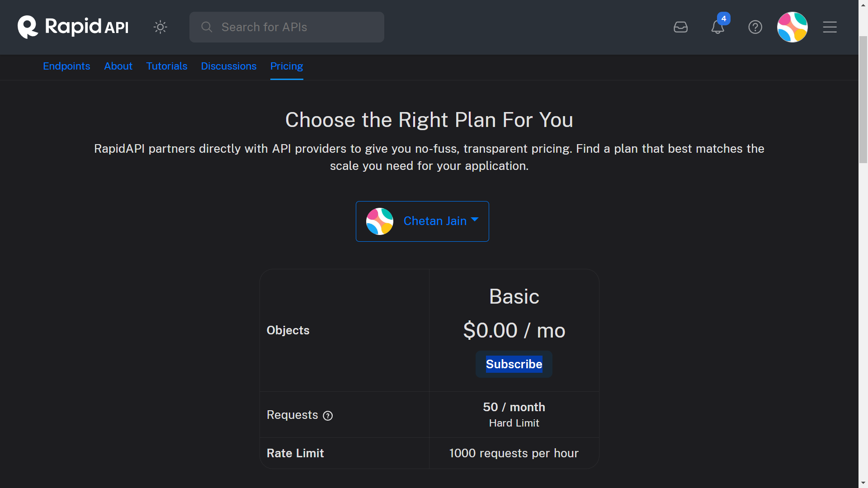Screen dimensions: 868x488
Task: Open the help question mark icon
Action: (x=755, y=27)
